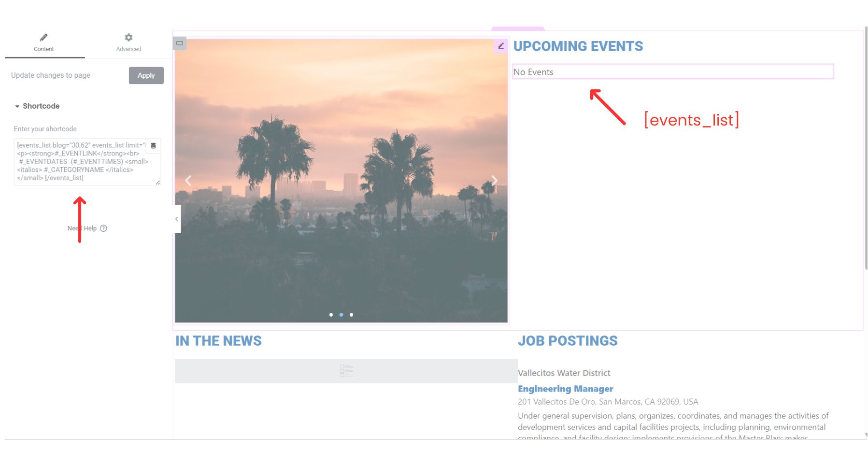Select the No Events shortcode widget

coord(672,72)
